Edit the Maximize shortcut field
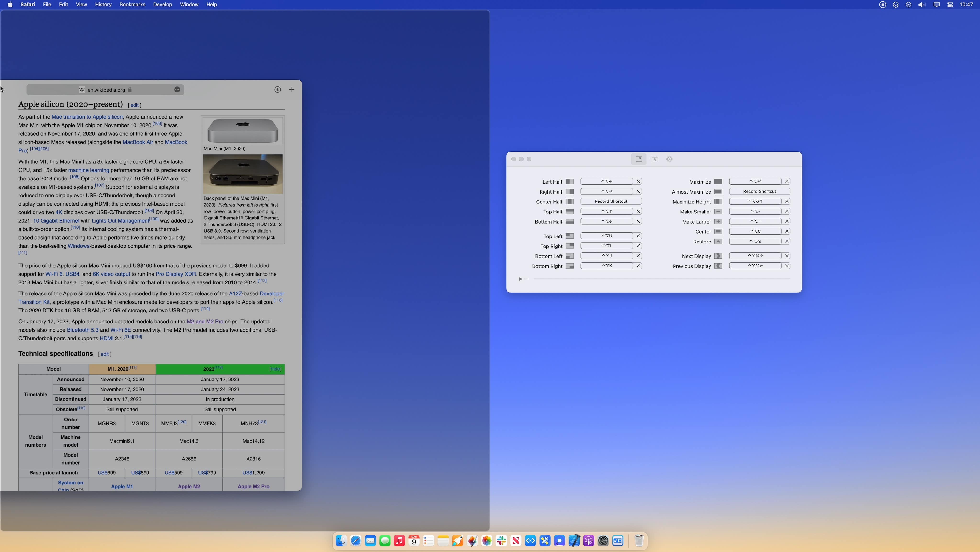The image size is (980, 552). [x=755, y=182]
